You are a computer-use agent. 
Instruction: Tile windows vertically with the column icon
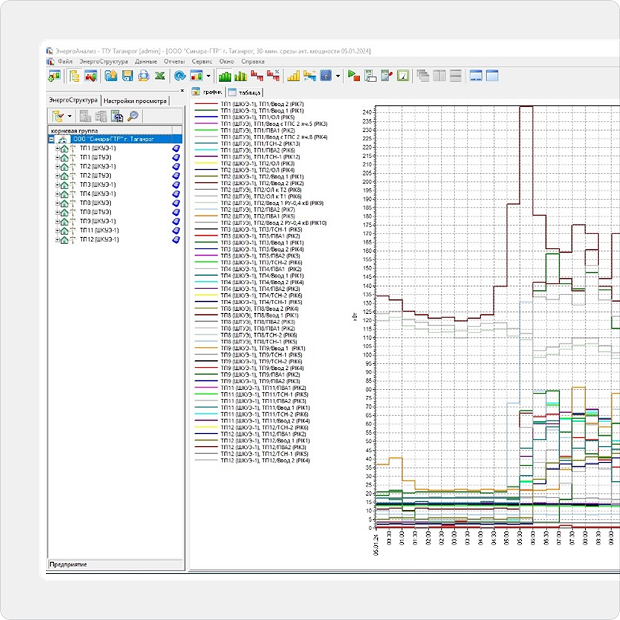(x=439, y=76)
